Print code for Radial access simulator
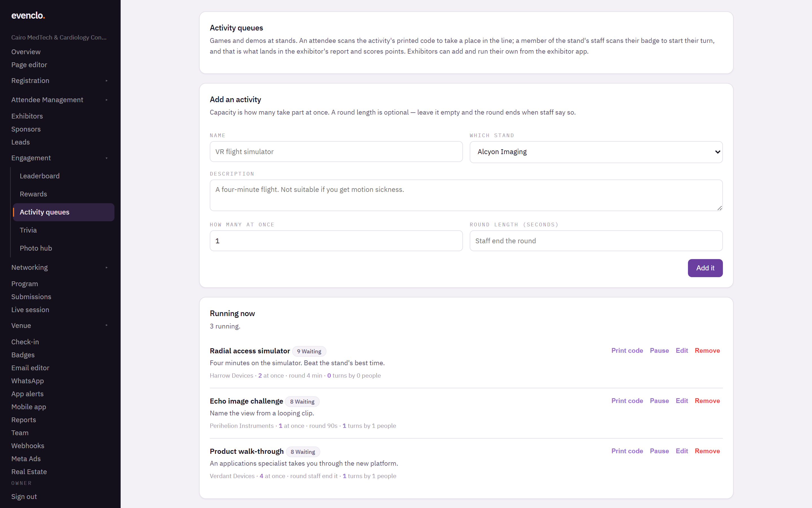 tap(627, 351)
